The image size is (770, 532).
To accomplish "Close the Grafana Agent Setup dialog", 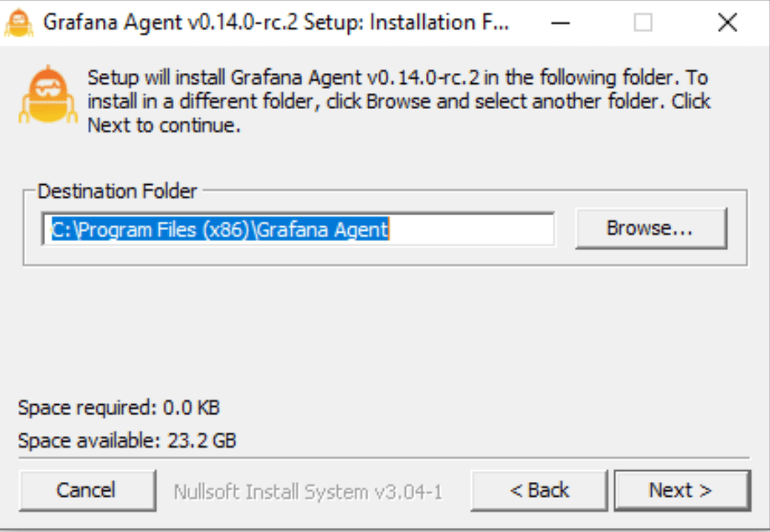I will [727, 23].
